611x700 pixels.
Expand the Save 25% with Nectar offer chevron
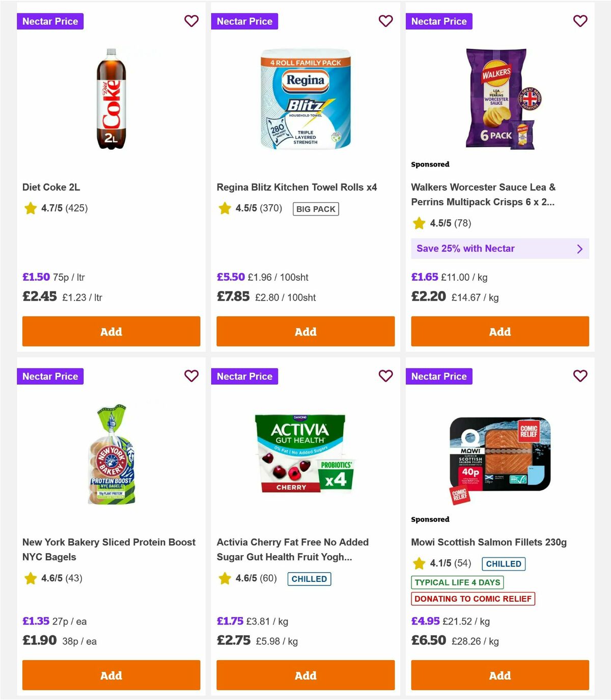579,249
